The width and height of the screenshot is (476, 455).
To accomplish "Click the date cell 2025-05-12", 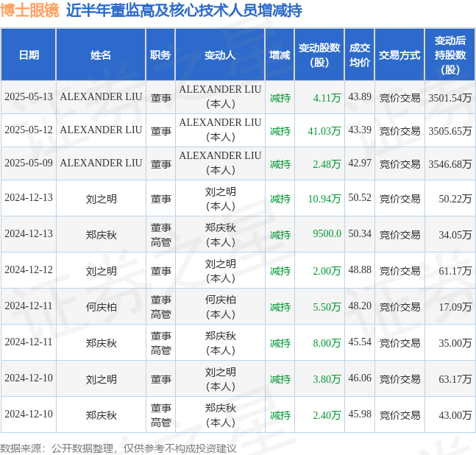I will point(29,130).
